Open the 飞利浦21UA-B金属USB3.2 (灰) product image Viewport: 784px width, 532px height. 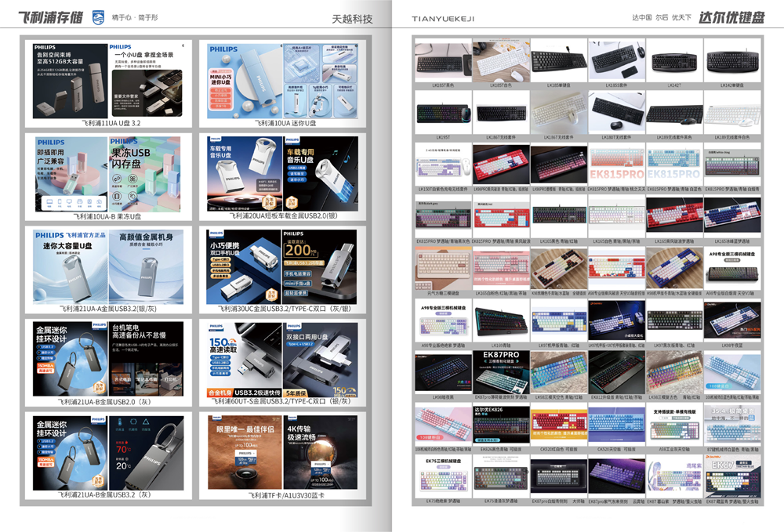click(108, 453)
